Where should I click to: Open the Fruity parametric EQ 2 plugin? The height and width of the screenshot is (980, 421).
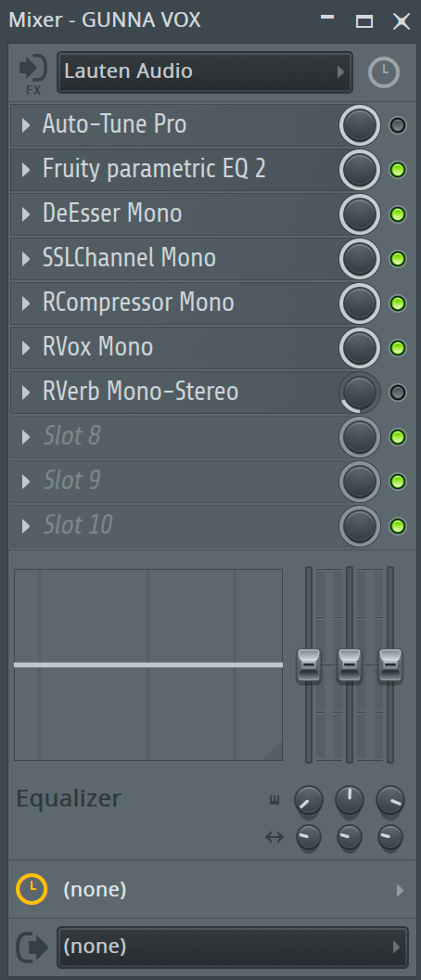coord(154,170)
